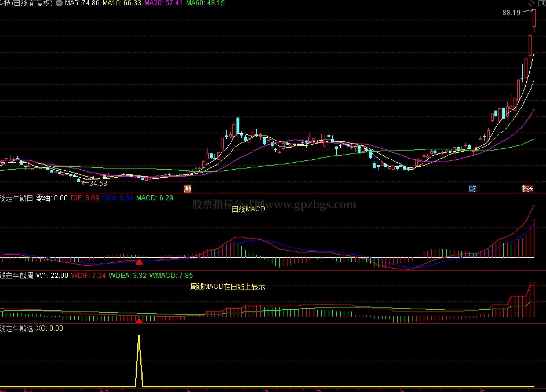Select the green MA60 indicator label
The height and width of the screenshot is (392, 546).
pyautogui.click(x=205, y=3)
